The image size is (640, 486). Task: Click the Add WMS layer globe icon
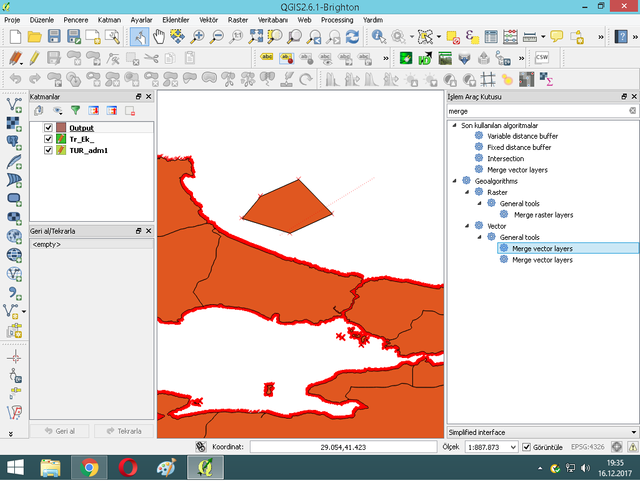pos(14,236)
